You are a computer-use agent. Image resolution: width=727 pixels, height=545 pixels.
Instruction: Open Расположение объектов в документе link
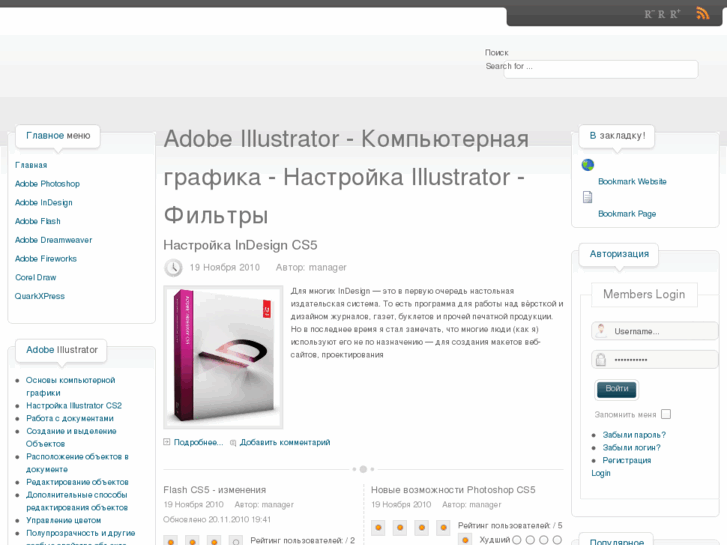click(77, 463)
